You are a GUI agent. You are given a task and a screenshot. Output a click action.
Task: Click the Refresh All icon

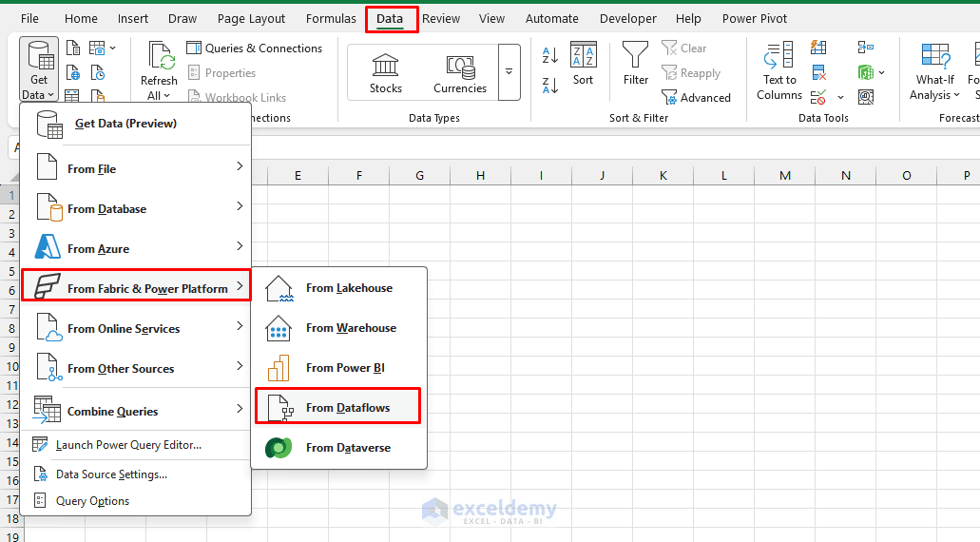(160, 56)
